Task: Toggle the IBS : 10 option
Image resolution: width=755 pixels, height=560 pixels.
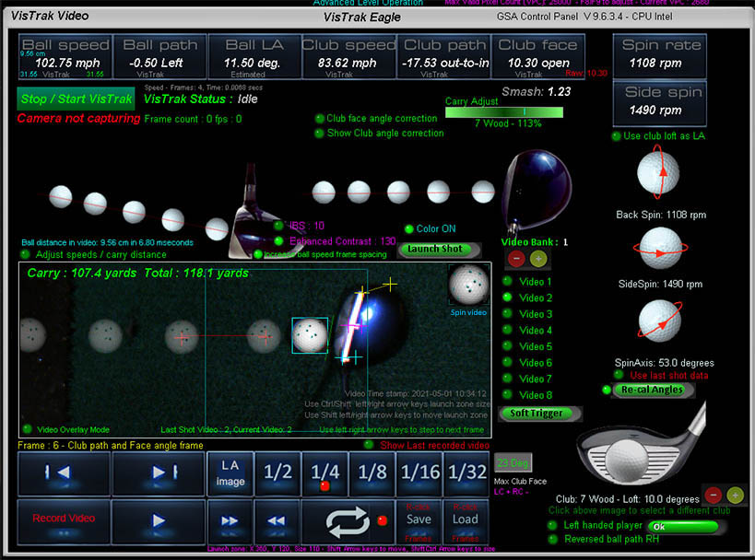Action: click(x=278, y=226)
